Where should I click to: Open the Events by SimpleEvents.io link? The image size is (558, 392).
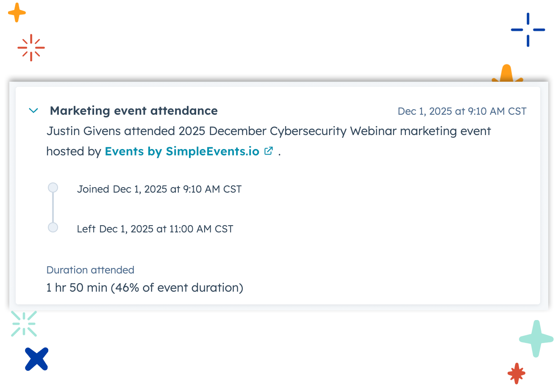(182, 152)
